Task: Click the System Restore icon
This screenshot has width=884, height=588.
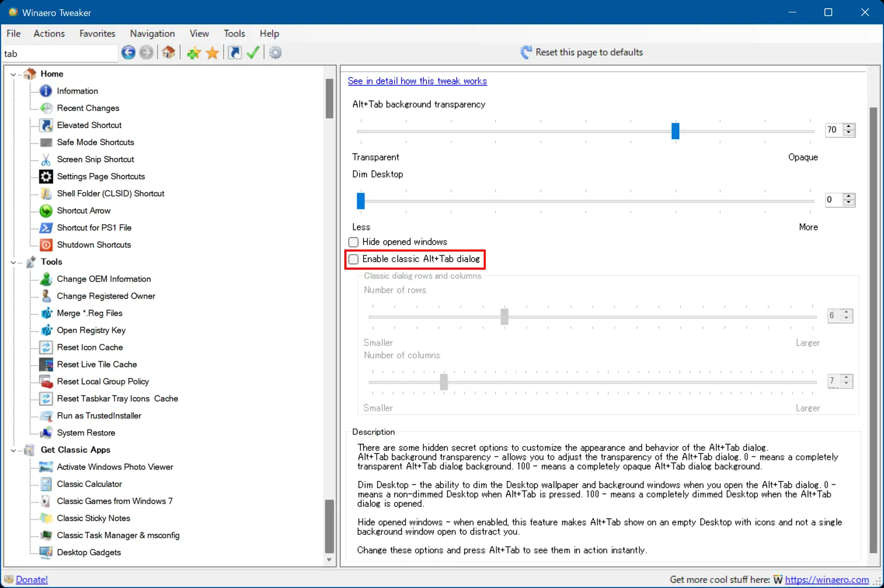Action: [x=46, y=433]
